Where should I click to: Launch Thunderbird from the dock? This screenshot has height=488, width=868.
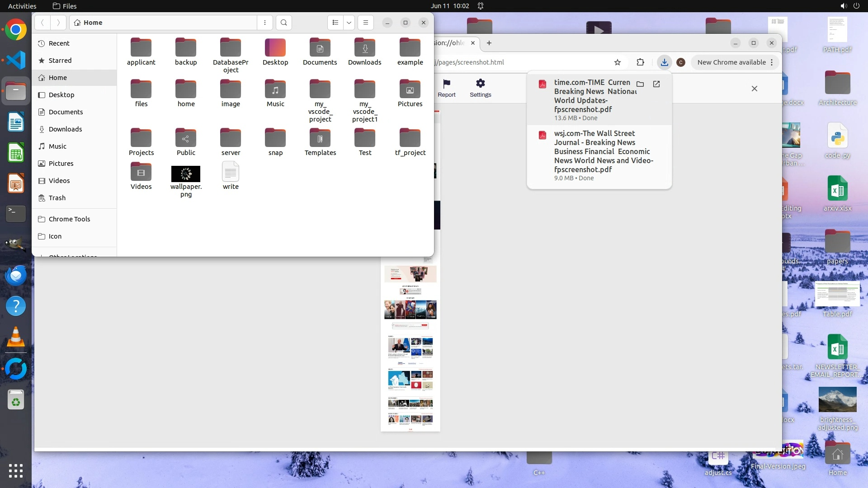pyautogui.click(x=16, y=275)
